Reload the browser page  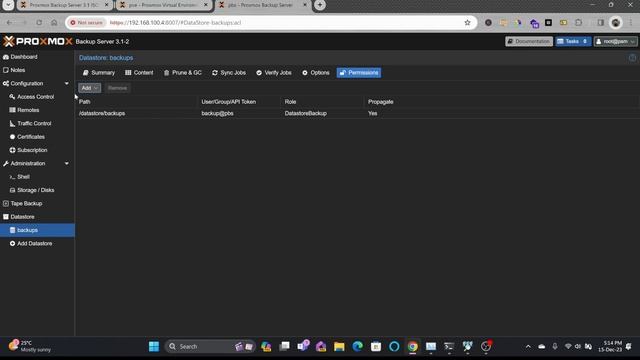(x=39, y=22)
